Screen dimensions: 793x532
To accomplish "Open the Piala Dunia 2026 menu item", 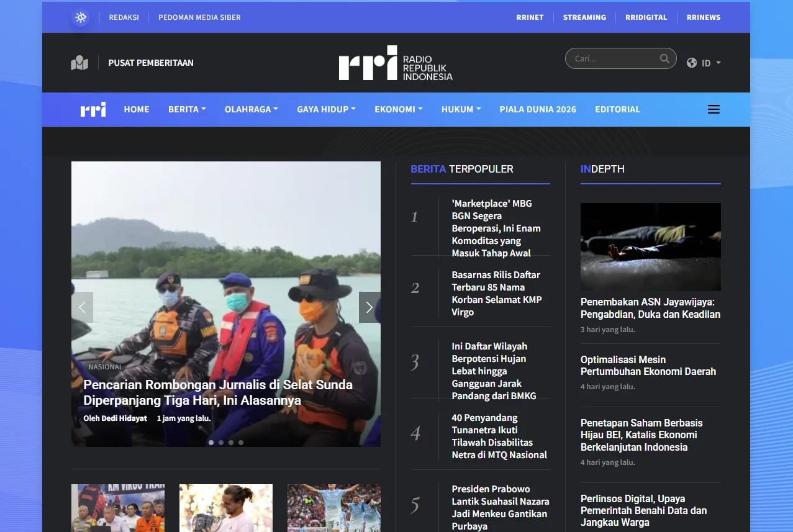I will click(538, 109).
